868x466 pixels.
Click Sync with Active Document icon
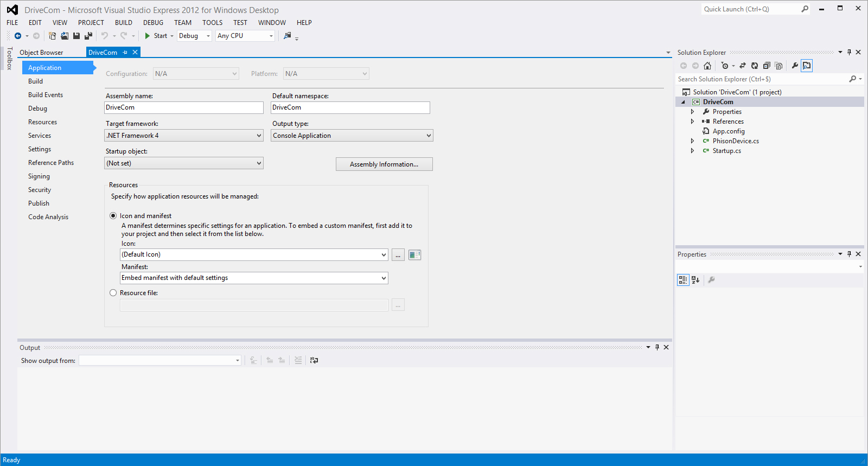pyautogui.click(x=743, y=66)
